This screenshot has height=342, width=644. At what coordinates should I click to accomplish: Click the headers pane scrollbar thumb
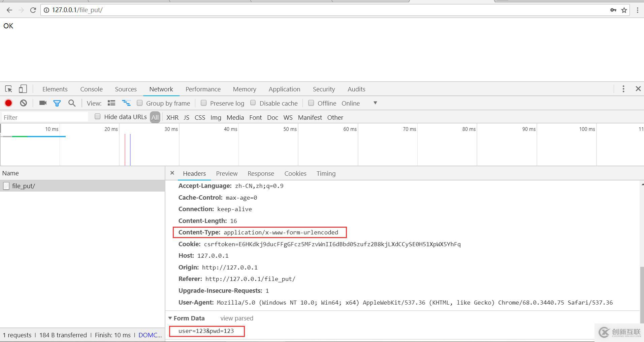(642, 295)
